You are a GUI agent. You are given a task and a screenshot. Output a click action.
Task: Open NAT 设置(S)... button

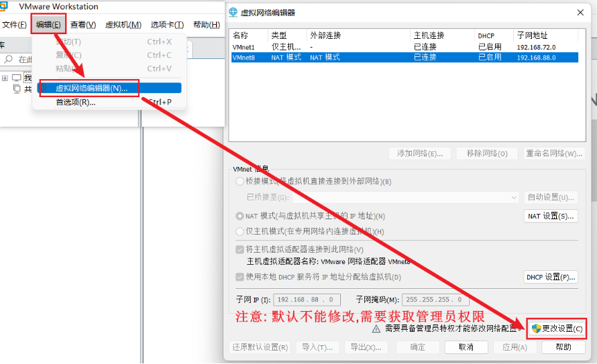[551, 216]
